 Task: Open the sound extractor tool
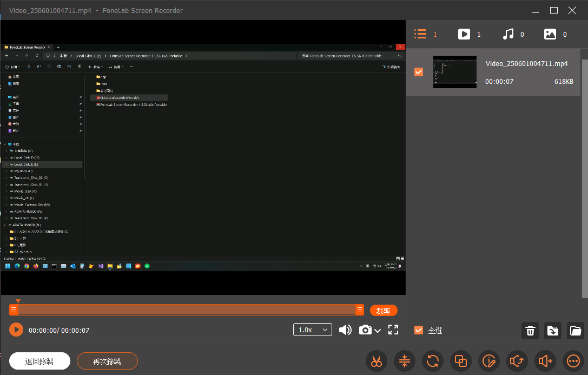tap(517, 361)
